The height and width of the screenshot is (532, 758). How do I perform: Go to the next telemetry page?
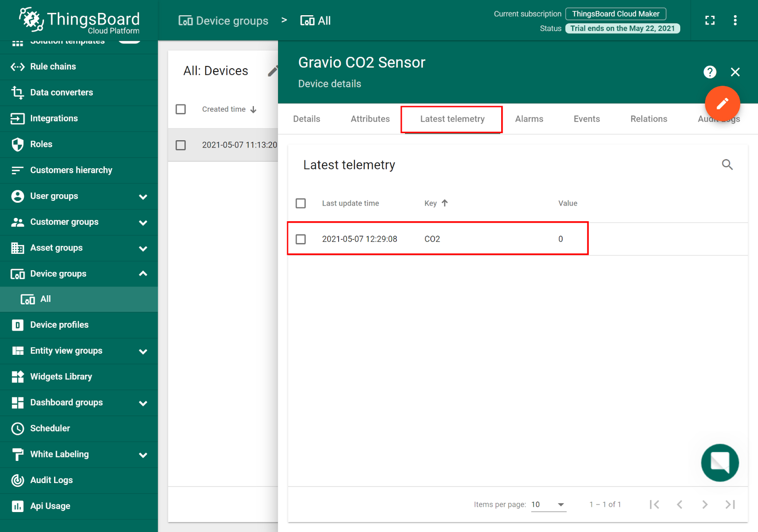coord(705,505)
